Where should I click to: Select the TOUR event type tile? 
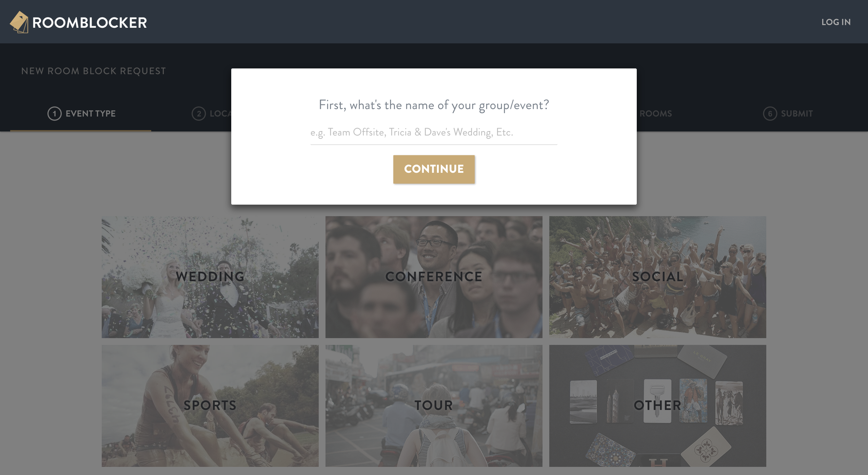pyautogui.click(x=434, y=406)
